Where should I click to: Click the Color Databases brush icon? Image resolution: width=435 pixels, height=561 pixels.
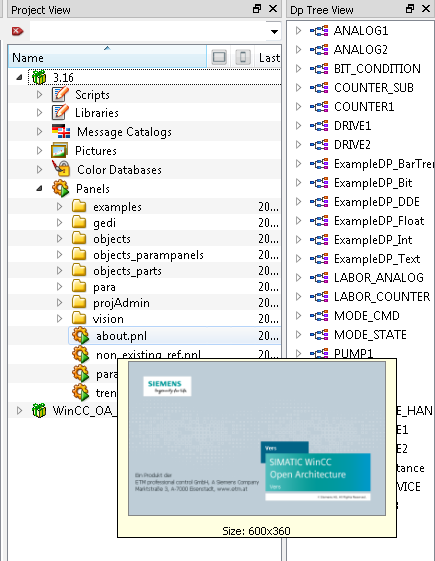tap(61, 168)
